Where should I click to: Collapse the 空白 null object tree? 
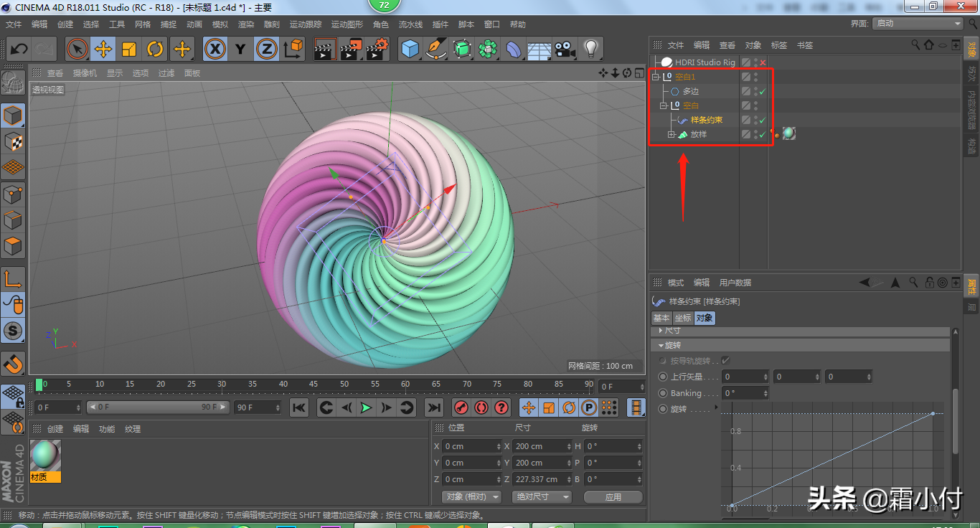tap(664, 105)
